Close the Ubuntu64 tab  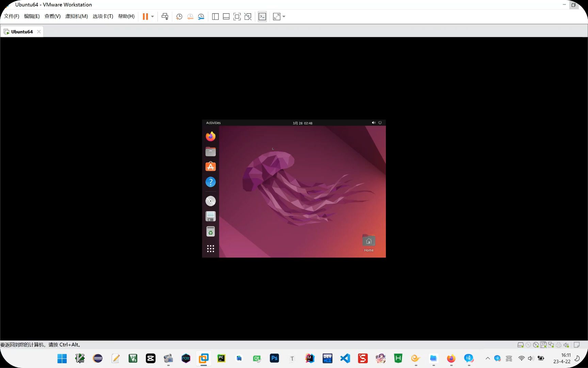coord(39,32)
